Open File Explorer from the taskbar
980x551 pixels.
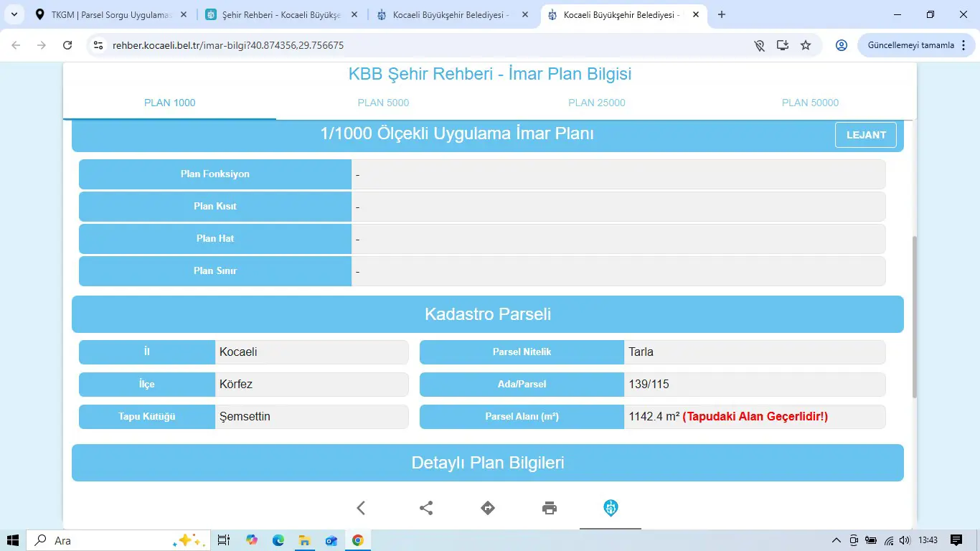[304, 540]
